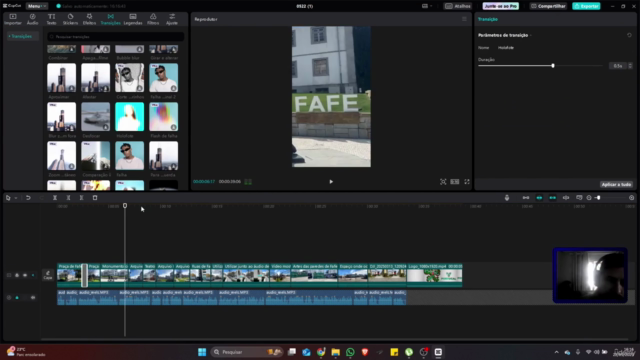
Task: Switch to the Legendas tab
Action: point(133,19)
